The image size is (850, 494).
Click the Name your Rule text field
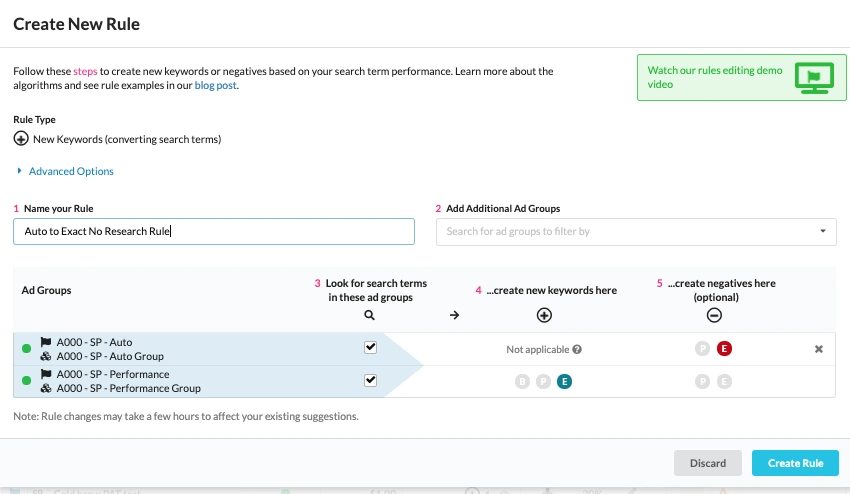[214, 232]
